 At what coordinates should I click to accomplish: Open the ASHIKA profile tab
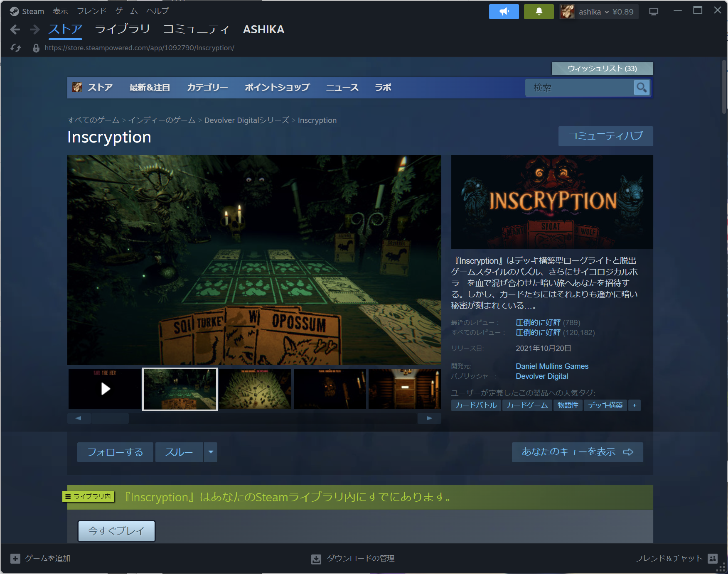point(263,29)
